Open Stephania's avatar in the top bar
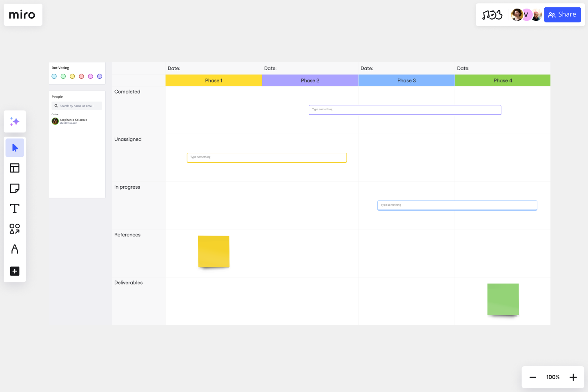The height and width of the screenshot is (392, 588). 517,14
